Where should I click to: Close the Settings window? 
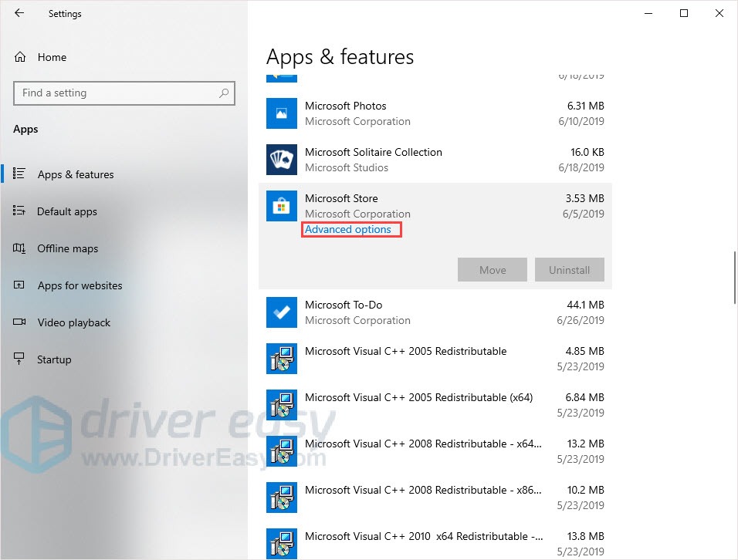coord(719,13)
